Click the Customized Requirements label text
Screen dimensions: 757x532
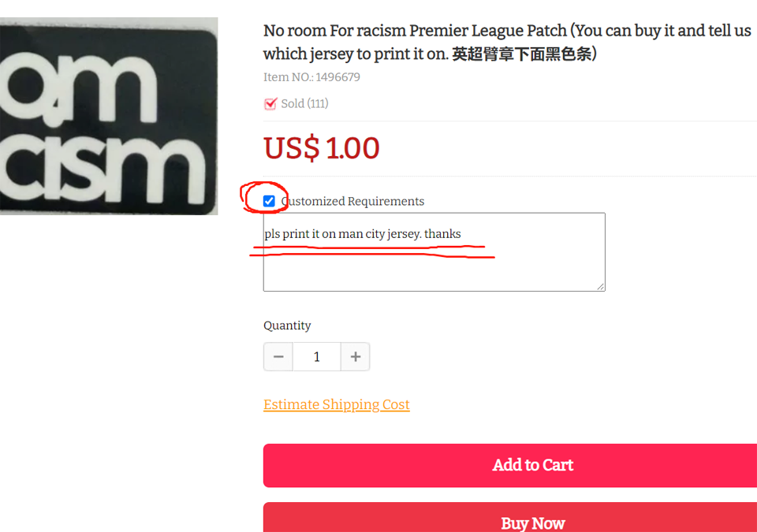click(352, 202)
